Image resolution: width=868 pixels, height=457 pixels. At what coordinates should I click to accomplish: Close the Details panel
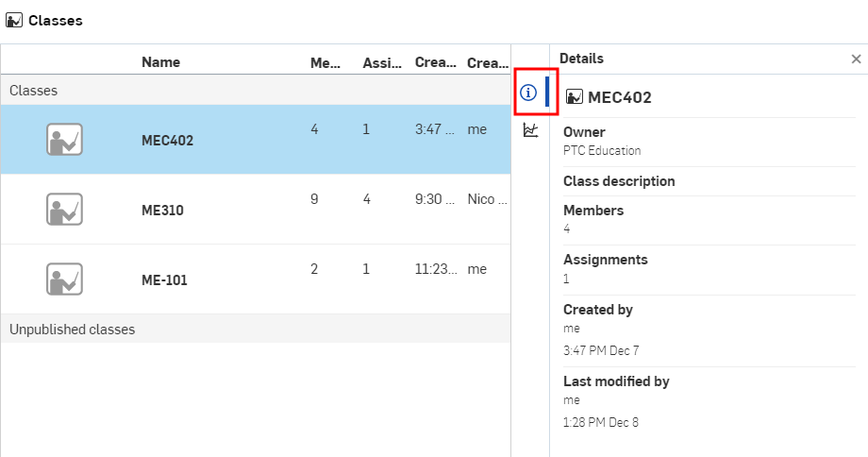pyautogui.click(x=856, y=59)
